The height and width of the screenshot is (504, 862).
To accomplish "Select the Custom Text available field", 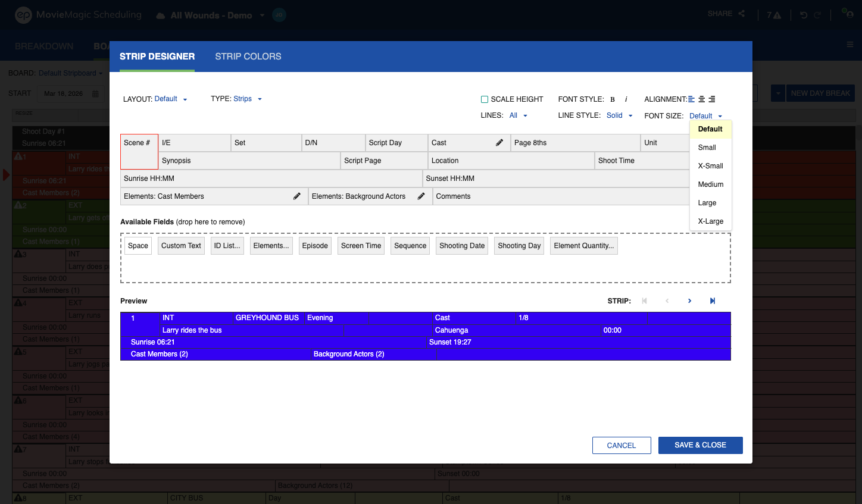I will [181, 246].
